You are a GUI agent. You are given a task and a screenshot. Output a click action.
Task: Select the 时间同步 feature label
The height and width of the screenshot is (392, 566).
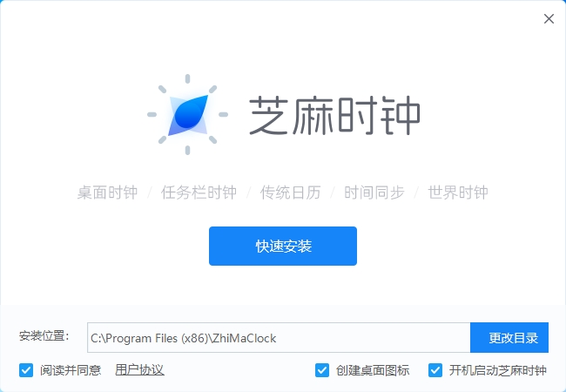click(x=374, y=193)
